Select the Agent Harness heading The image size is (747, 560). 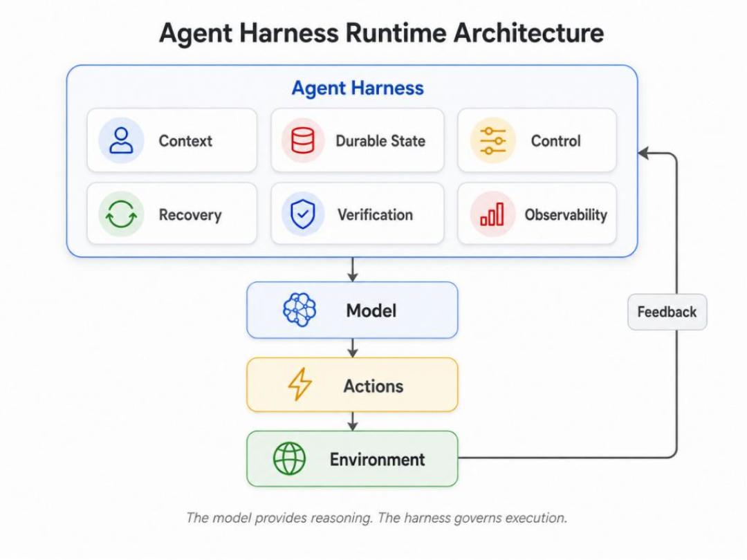358,88
